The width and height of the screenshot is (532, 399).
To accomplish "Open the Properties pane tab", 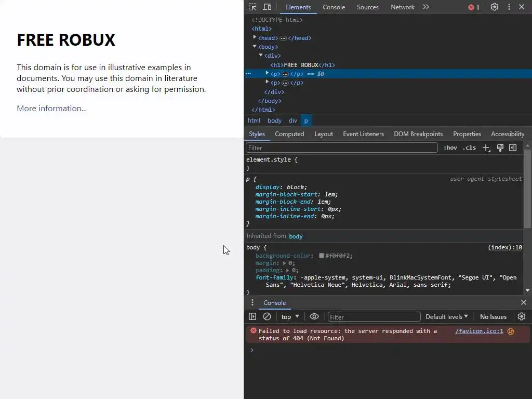I will point(467,134).
